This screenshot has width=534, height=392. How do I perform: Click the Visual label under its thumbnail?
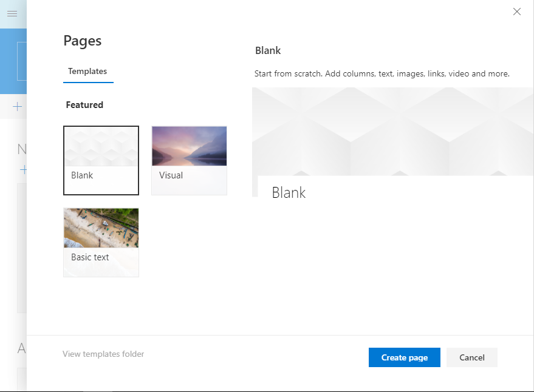click(x=171, y=175)
